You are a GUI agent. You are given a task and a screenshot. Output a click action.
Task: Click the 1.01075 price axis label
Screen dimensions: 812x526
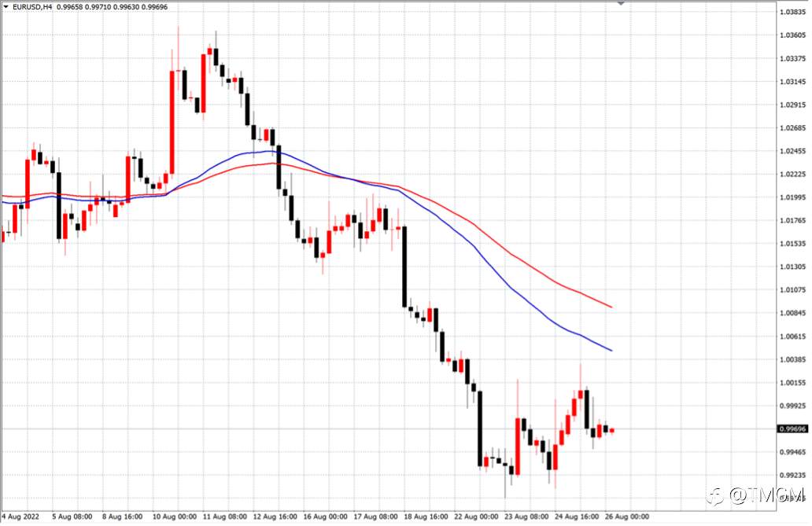click(793, 290)
